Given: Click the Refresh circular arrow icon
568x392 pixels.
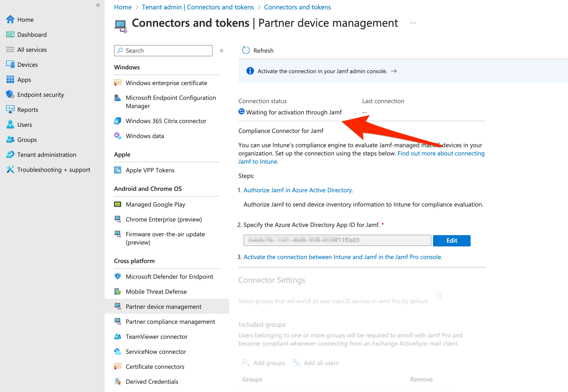Looking at the screenshot, I should click(x=246, y=50).
